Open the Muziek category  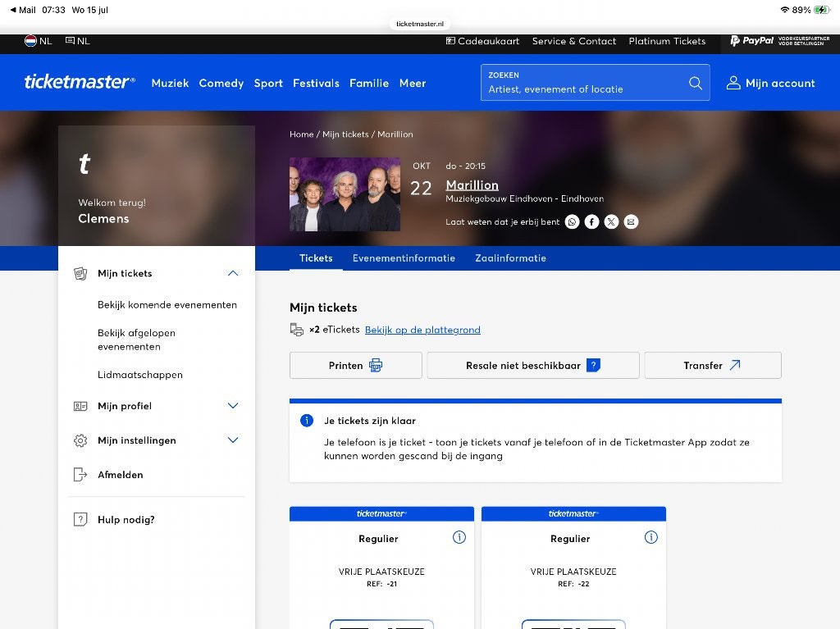tap(170, 83)
